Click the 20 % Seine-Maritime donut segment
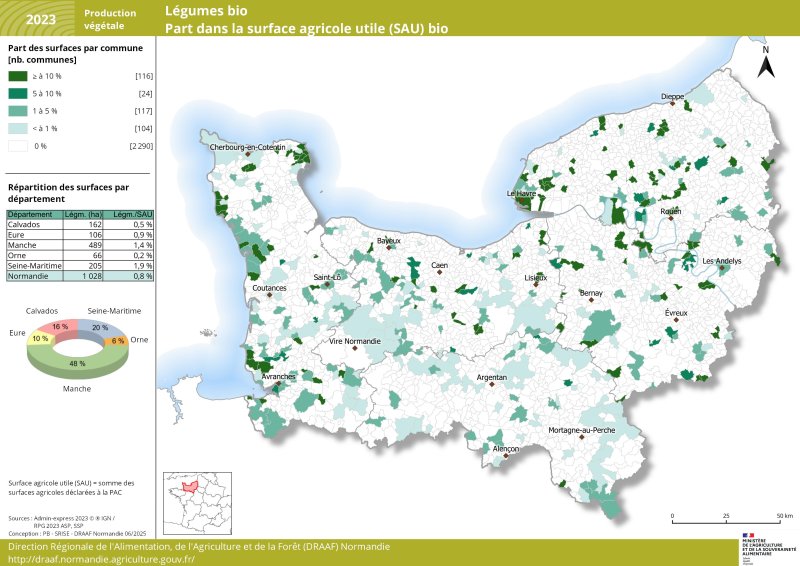 pyautogui.click(x=100, y=328)
